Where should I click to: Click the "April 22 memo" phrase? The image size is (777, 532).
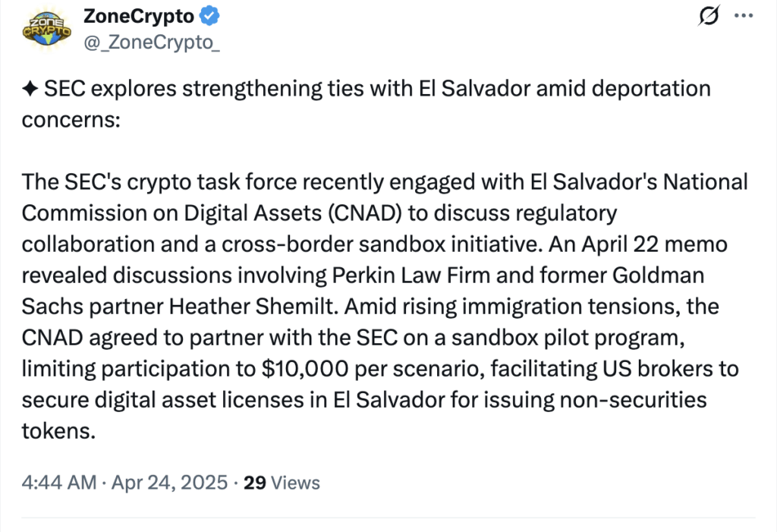(655, 244)
